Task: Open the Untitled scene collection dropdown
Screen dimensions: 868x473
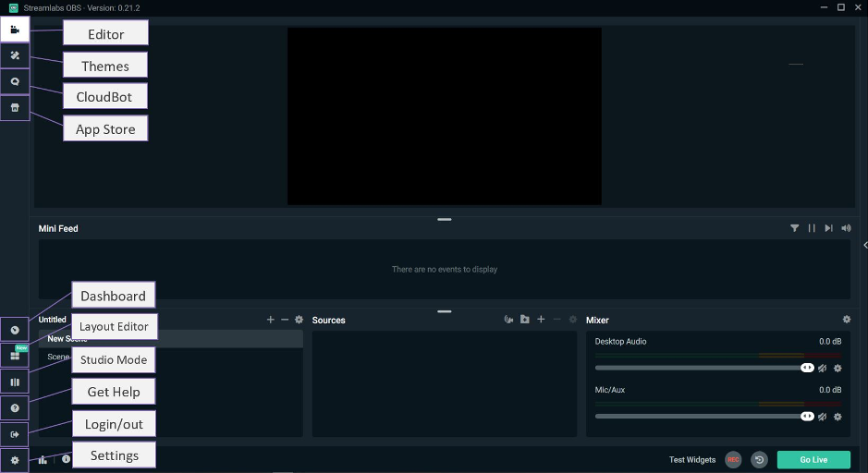Action: click(52, 320)
